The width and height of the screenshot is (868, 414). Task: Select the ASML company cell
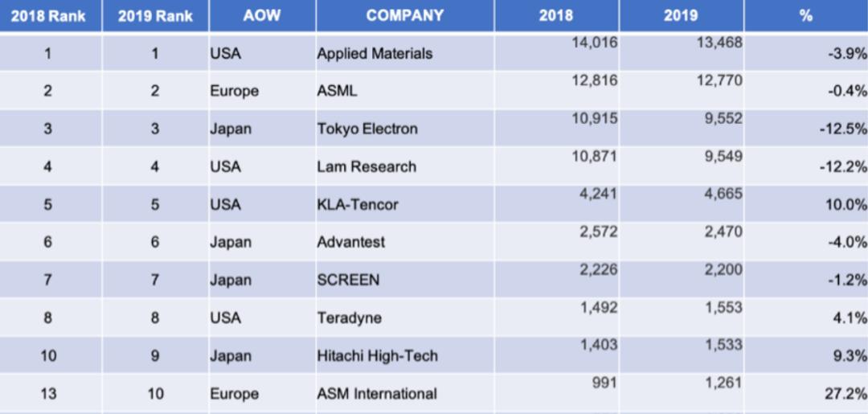338,92
